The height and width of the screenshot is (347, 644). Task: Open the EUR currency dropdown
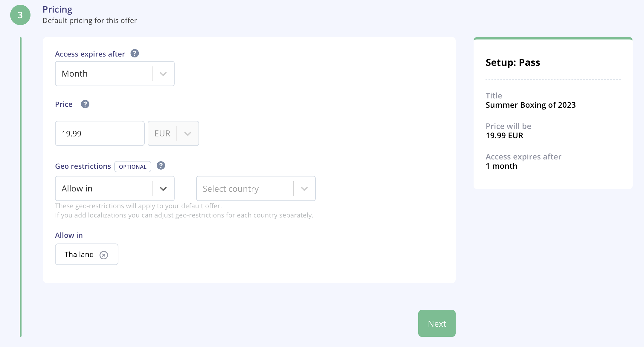coord(173,133)
